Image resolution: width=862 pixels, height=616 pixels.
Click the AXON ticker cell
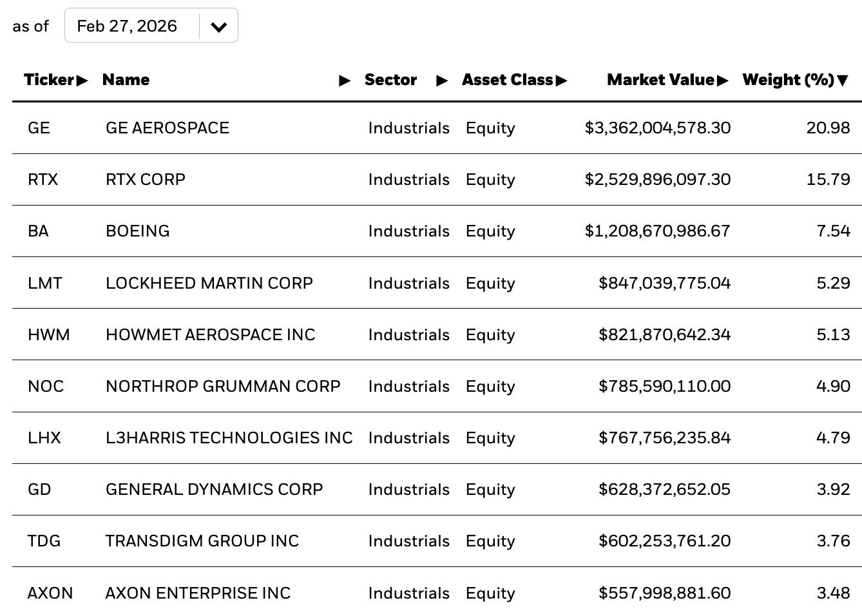pos(50,593)
